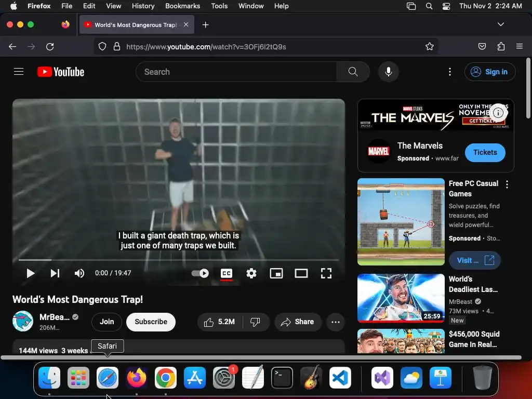Click the video progress bar
This screenshot has width=532, height=399.
(x=179, y=260)
